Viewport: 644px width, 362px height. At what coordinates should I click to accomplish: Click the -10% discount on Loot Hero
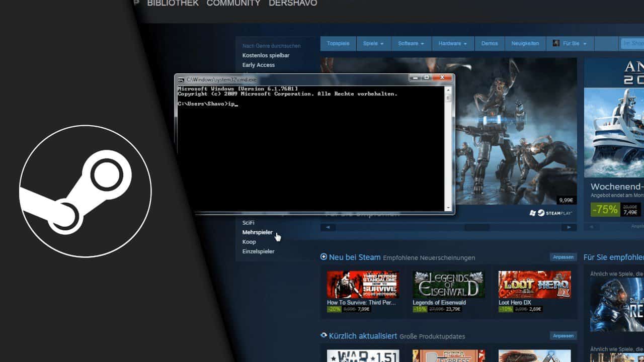506,309
